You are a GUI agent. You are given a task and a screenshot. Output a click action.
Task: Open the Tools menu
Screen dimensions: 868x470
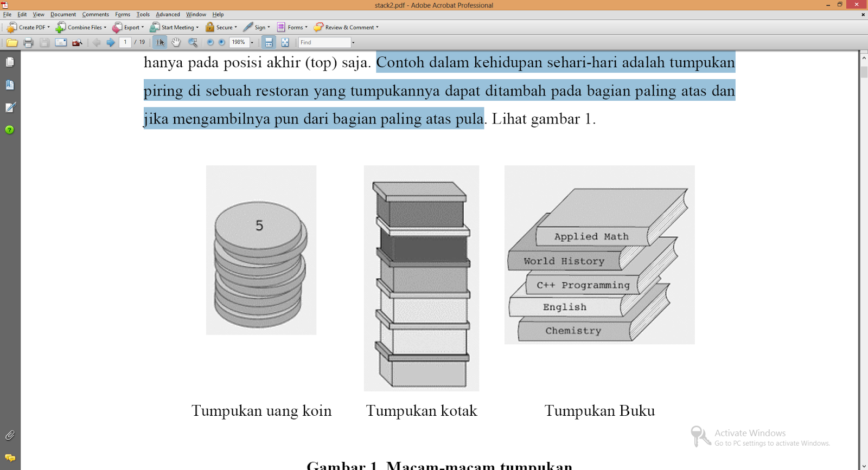coord(143,15)
